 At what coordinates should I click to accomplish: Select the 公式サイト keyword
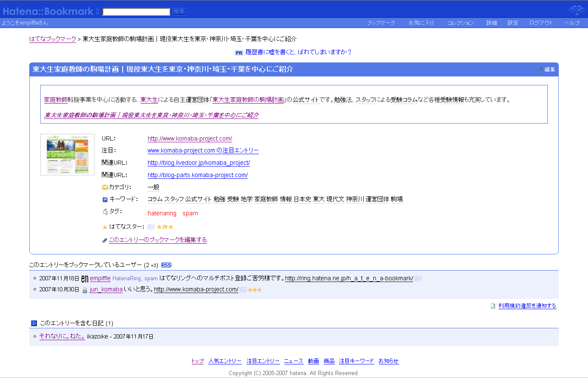(198, 199)
